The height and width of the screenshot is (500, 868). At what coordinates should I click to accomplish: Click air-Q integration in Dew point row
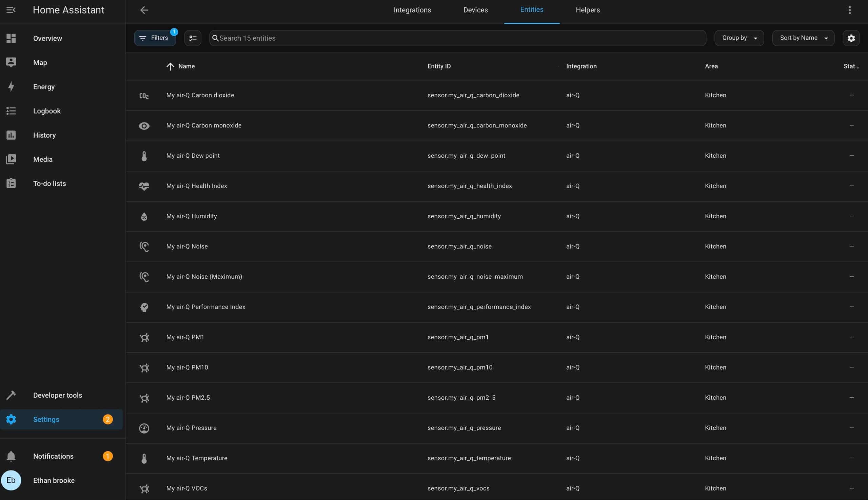pyautogui.click(x=573, y=156)
